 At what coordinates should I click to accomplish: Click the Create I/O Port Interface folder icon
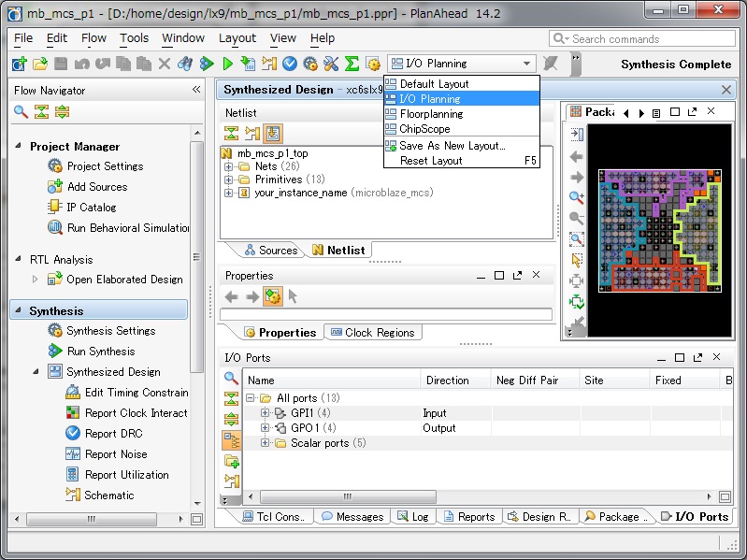click(232, 461)
